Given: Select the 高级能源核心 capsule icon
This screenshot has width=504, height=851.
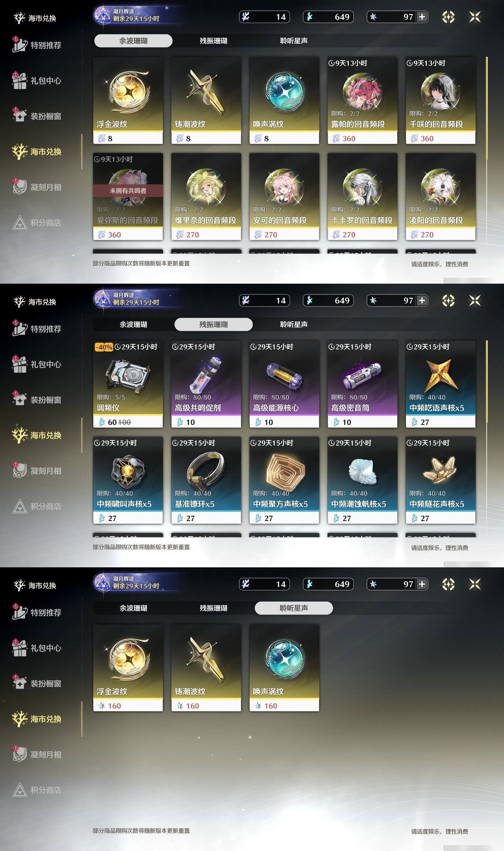Looking at the screenshot, I should pos(284,375).
